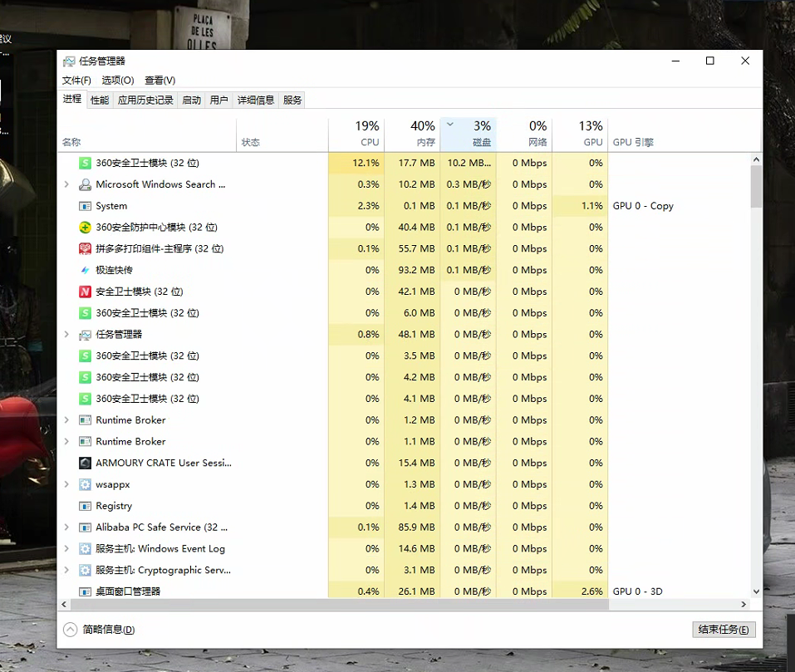Open the 文件(F) menu
Viewport: 795px width, 672px height.
coord(76,81)
